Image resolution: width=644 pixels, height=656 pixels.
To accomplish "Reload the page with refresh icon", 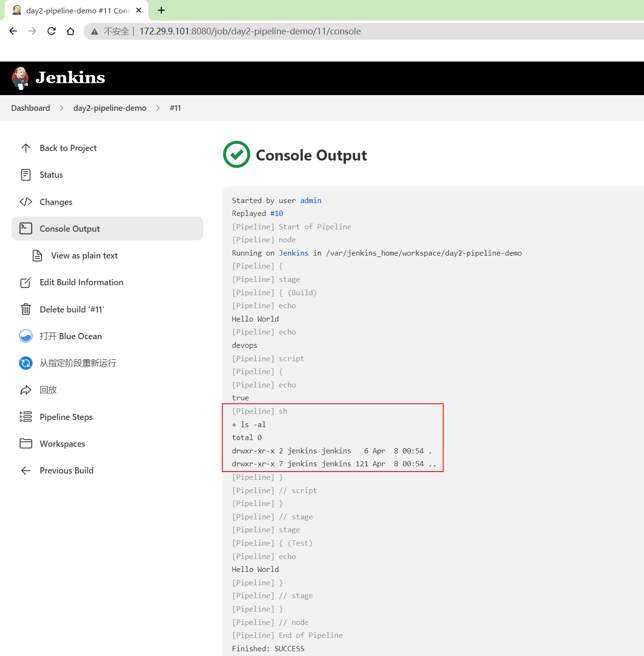I will [x=52, y=31].
